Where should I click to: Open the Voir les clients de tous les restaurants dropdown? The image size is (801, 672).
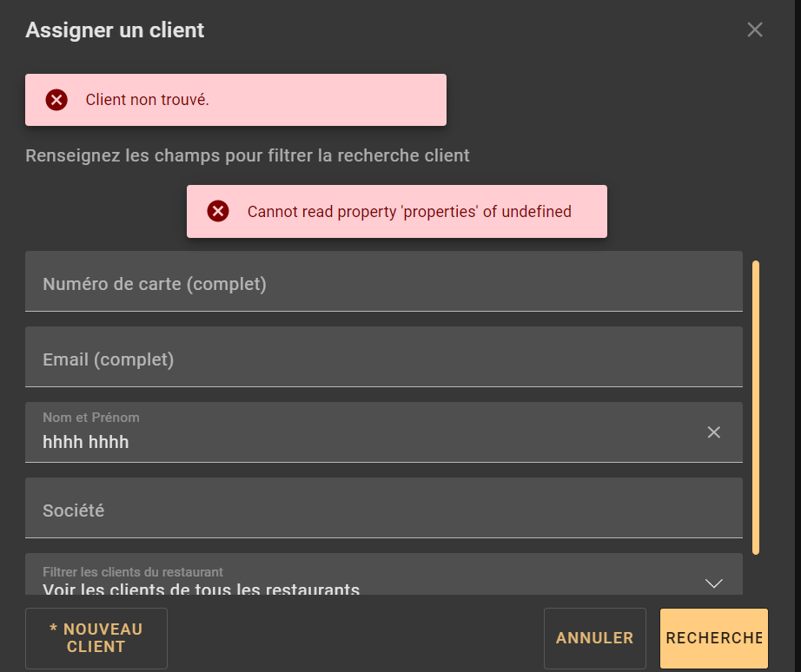(202, 590)
